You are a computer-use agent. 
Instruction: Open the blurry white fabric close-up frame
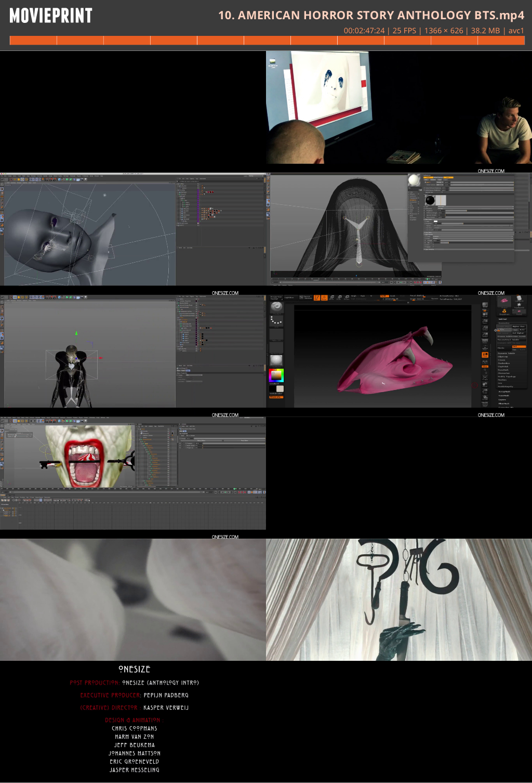point(133,599)
